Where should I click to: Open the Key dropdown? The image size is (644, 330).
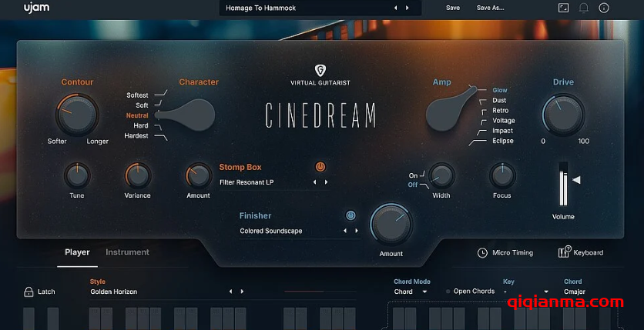(x=526, y=292)
